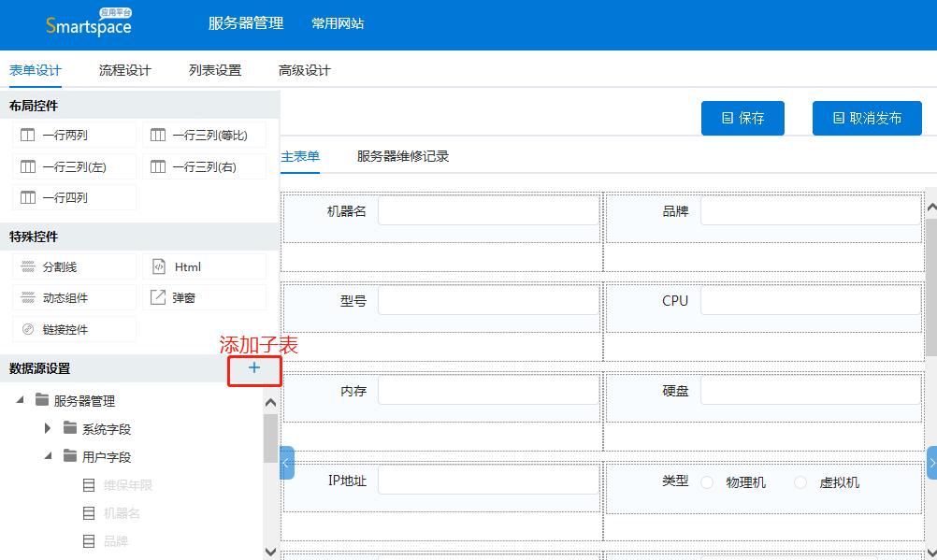Click the data source tree scroll-down arrow
This screenshot has width=937, height=560.
270,552
